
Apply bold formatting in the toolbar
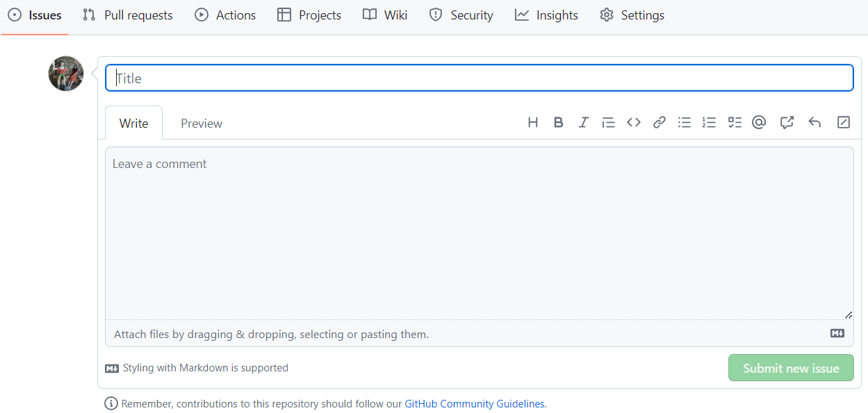(558, 123)
